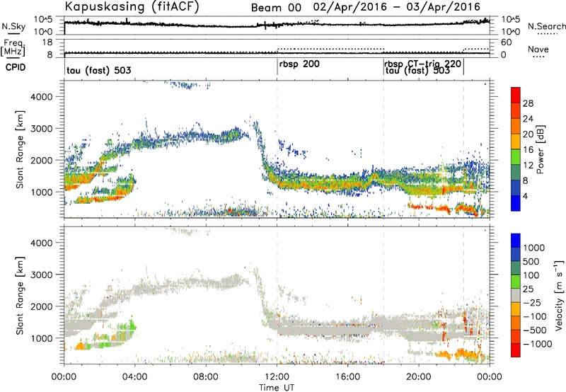Click the N.Sky axis label
Screen dimensions: 566x392
(13, 27)
